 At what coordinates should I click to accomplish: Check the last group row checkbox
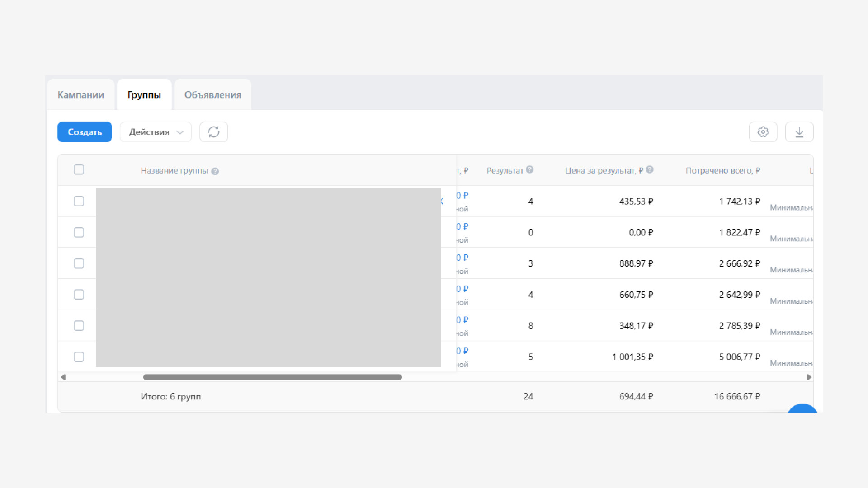click(79, 357)
